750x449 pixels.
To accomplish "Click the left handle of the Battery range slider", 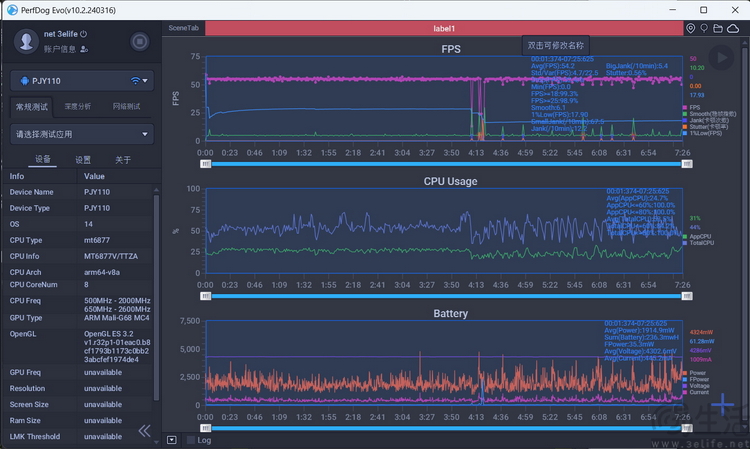I will tap(205, 428).
